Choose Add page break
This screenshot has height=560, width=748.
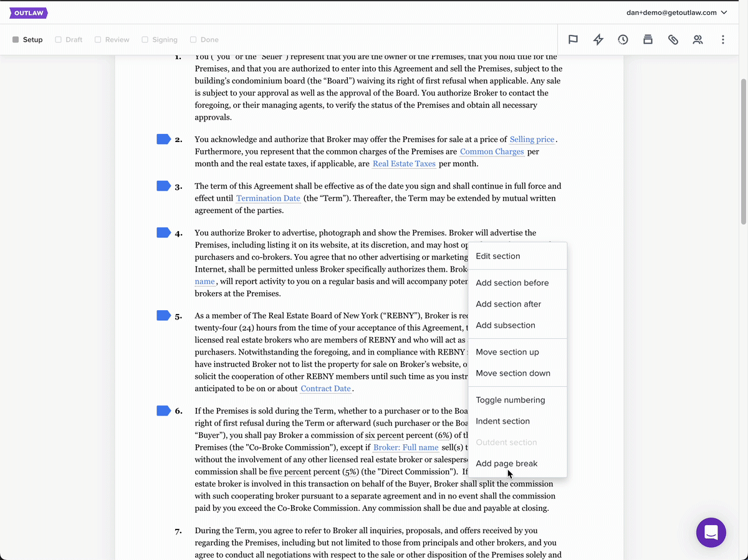click(517, 463)
